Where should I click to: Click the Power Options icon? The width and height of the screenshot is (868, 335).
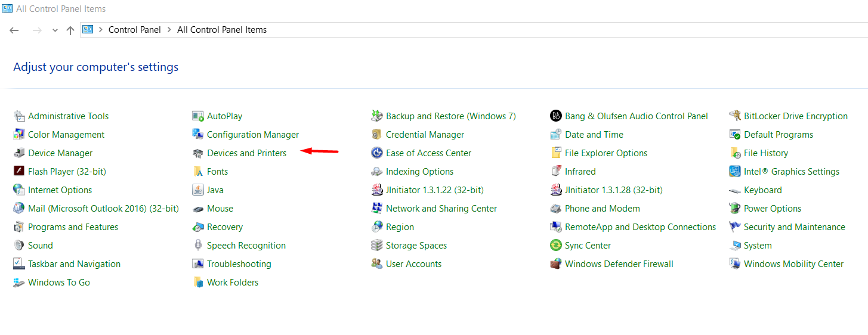[735, 209]
